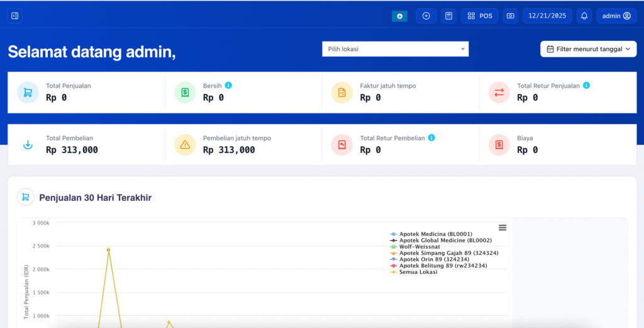Click info icon beside Total Retur Pembelian
This screenshot has height=328, width=644.
[x=431, y=137]
